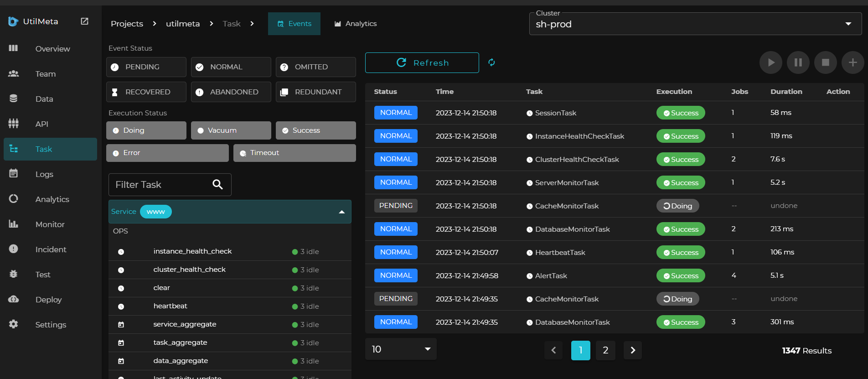Open Monitor in the sidebar menu

[50, 224]
